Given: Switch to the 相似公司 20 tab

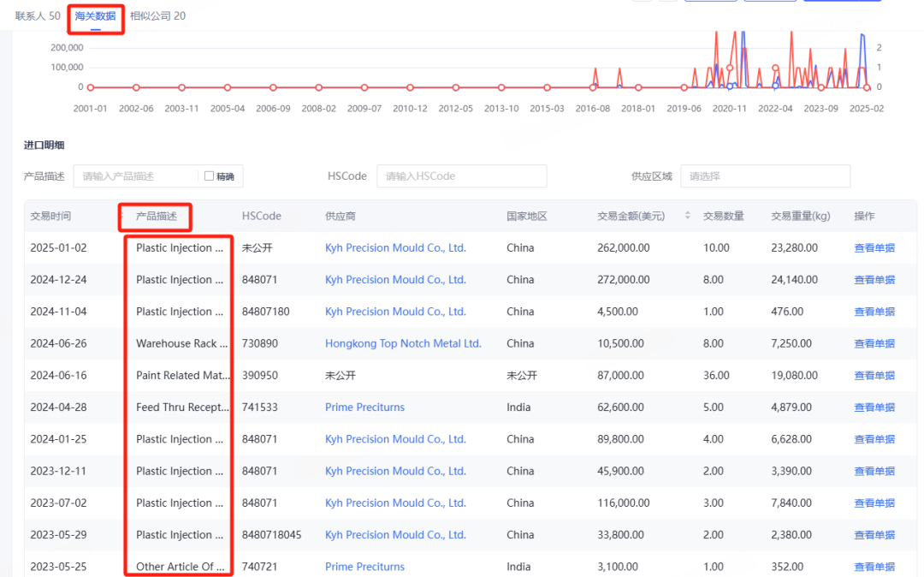Looking at the screenshot, I should coord(157,16).
